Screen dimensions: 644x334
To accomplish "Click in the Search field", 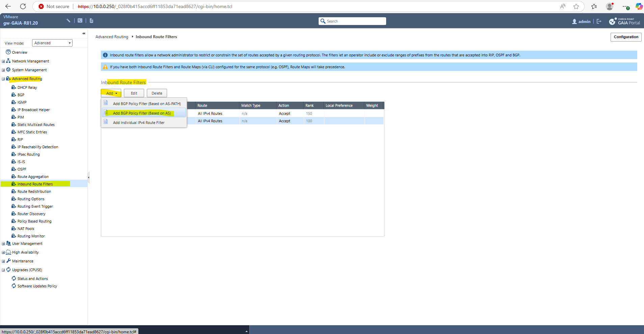I will (x=352, y=21).
